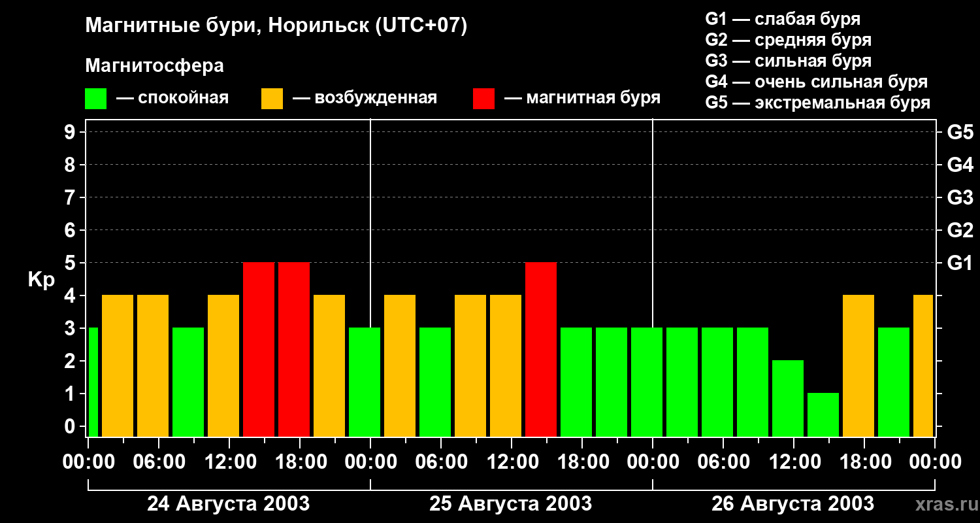Click the '24 Августа 2003' date label

228,504
